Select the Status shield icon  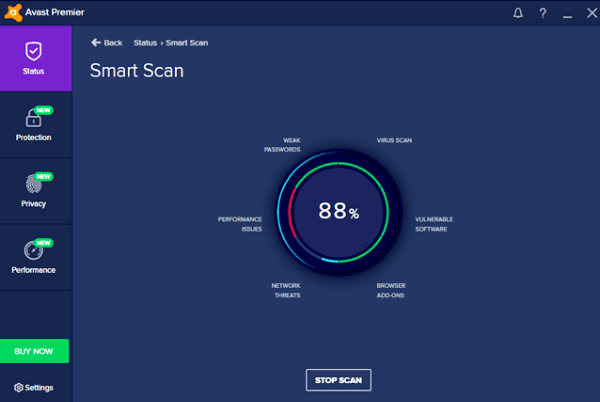tap(33, 51)
